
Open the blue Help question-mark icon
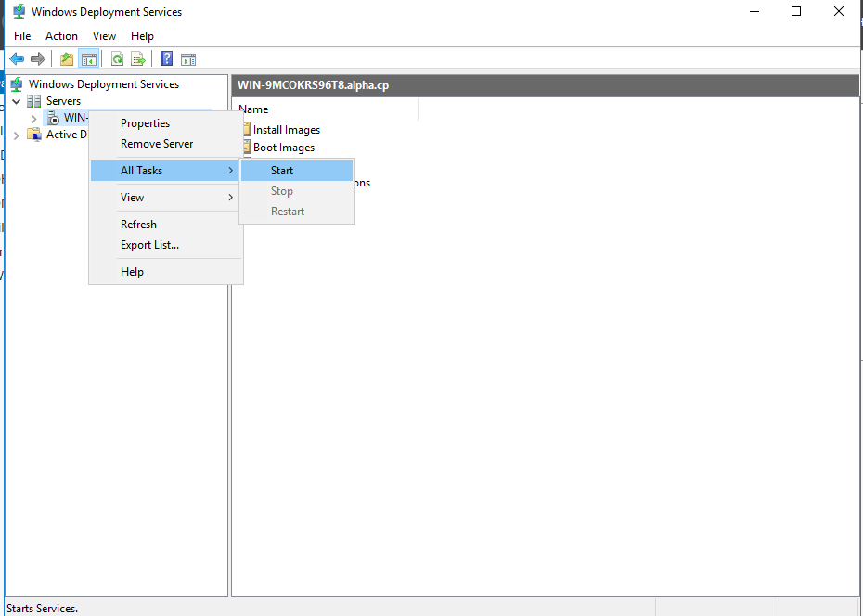(x=166, y=58)
